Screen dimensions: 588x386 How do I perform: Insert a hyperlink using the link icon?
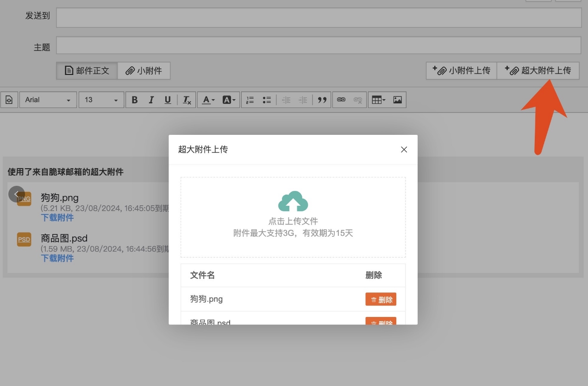coord(340,99)
